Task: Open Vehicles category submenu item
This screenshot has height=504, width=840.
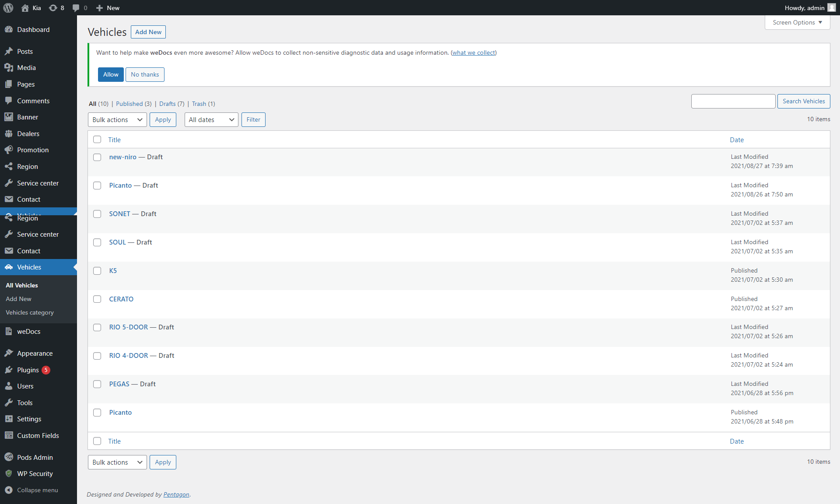Action: 30,312
